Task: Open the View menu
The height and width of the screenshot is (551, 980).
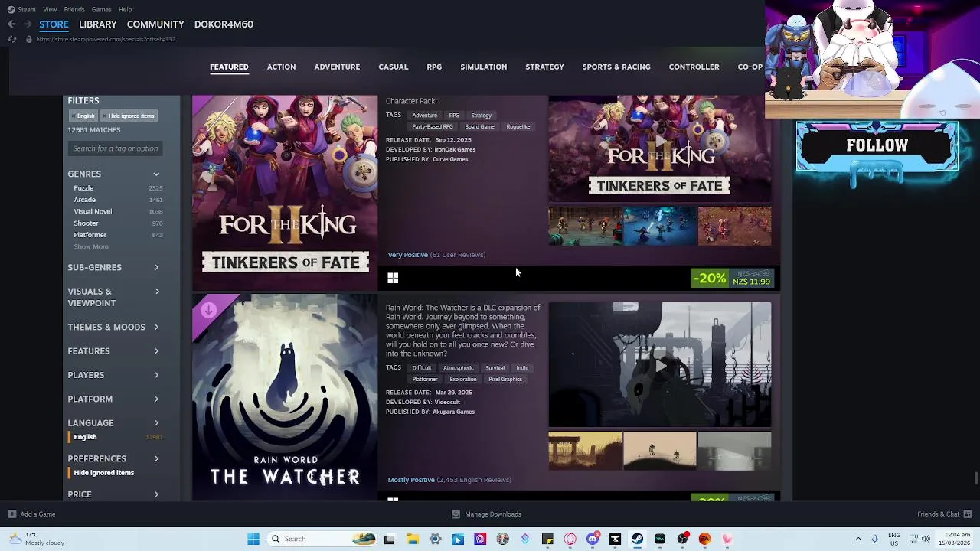Action: 50,9
